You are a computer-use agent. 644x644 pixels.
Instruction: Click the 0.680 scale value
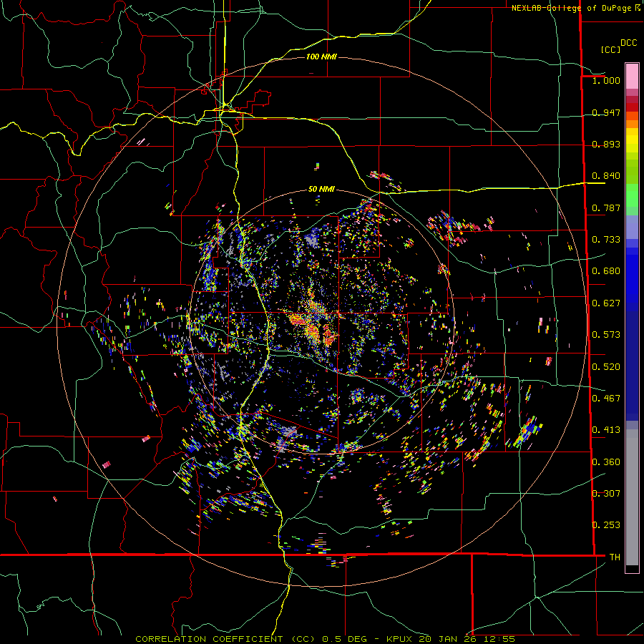[x=606, y=271]
